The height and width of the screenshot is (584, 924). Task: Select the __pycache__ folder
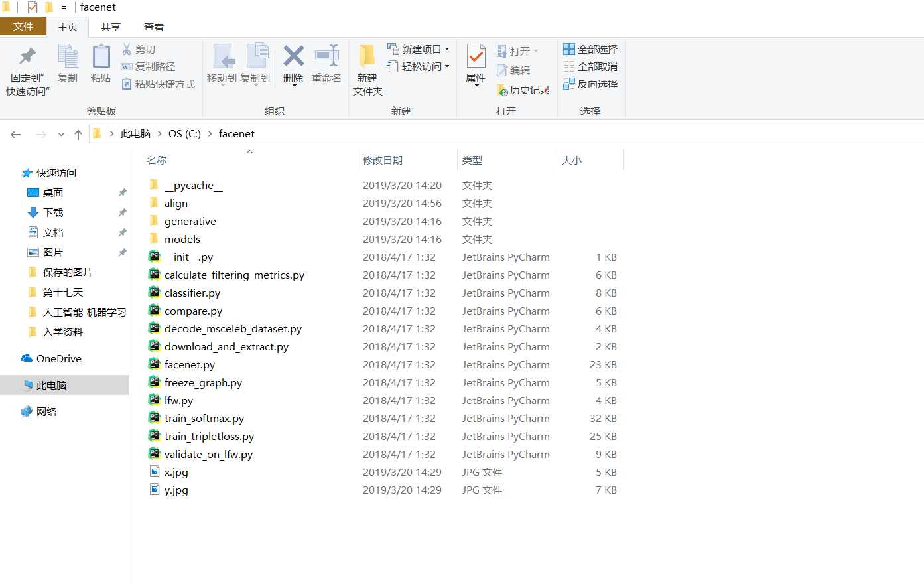194,185
